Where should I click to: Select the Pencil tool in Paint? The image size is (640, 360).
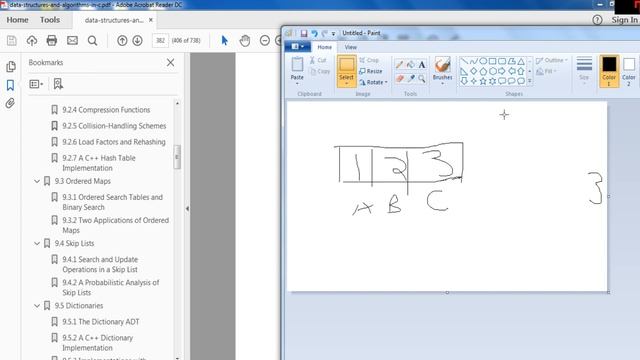400,64
